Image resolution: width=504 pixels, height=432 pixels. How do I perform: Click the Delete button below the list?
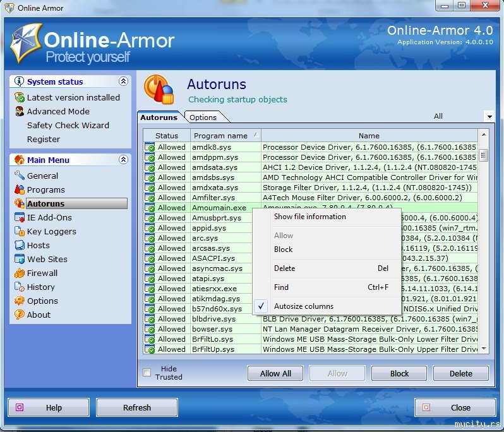pos(461,373)
